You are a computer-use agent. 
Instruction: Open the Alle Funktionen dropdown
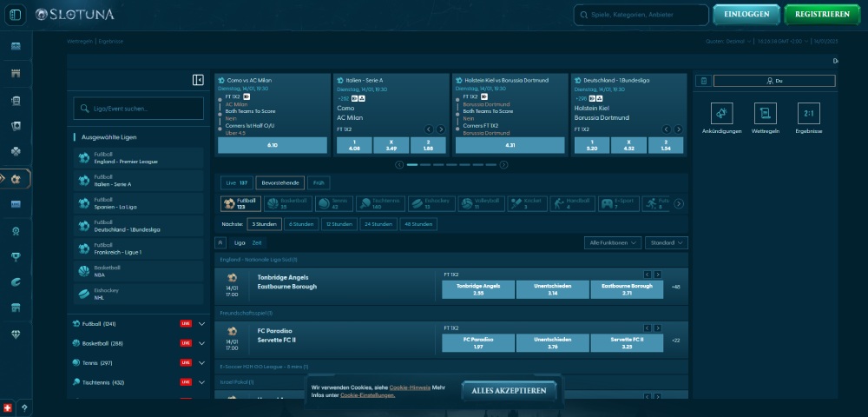[614, 243]
